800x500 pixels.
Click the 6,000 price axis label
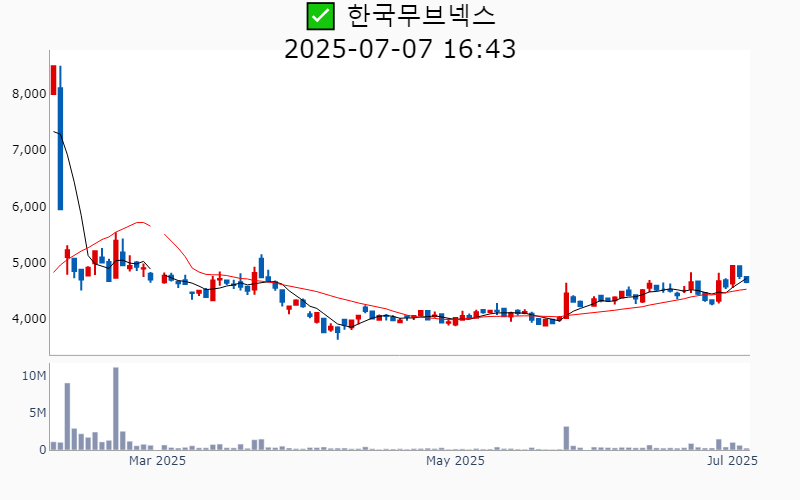tap(29, 207)
